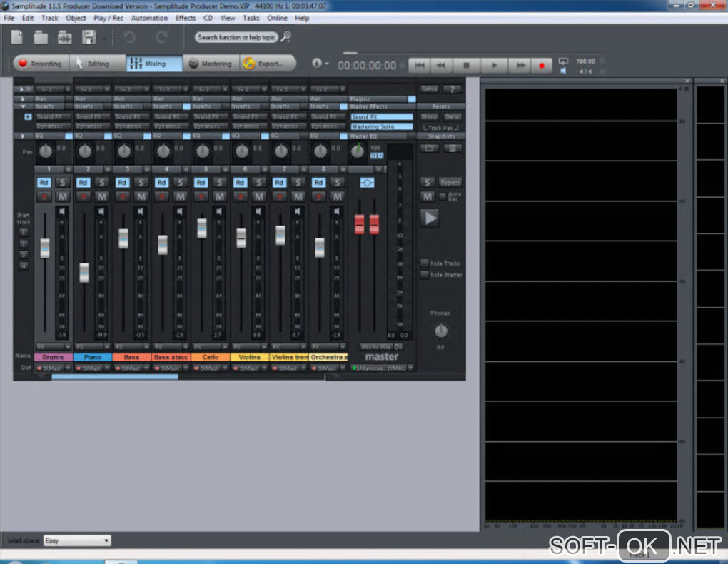Start playback with the transport play button
The width and height of the screenshot is (728, 564).
coord(494,66)
